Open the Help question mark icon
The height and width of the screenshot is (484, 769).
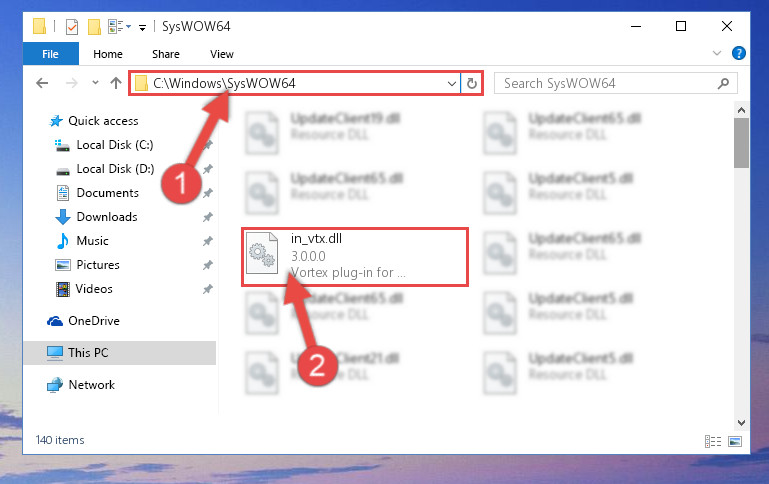click(x=739, y=53)
